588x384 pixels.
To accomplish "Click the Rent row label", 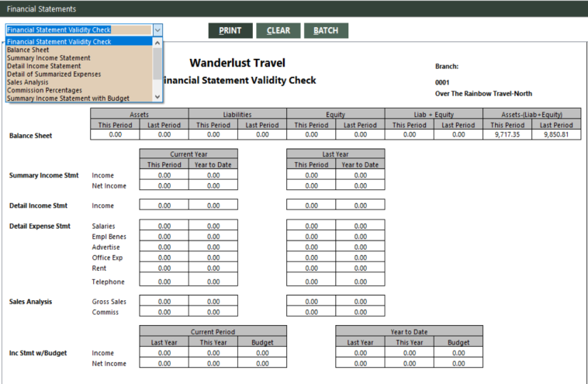I will tap(99, 268).
